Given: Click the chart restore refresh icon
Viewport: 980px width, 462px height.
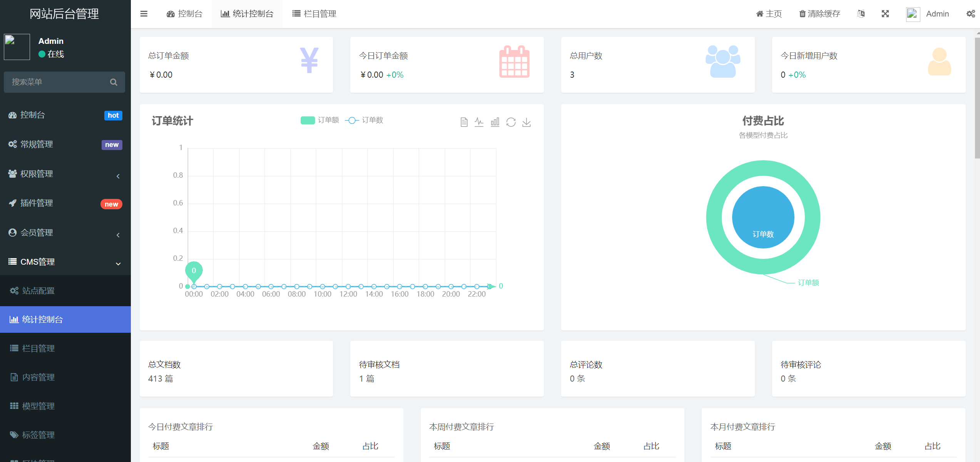Looking at the screenshot, I should coord(511,122).
